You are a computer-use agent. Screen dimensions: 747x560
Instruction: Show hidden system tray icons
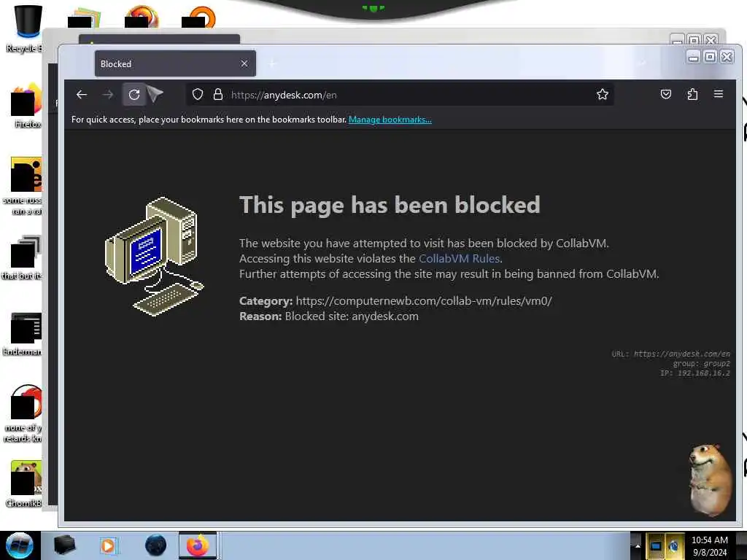638,545
